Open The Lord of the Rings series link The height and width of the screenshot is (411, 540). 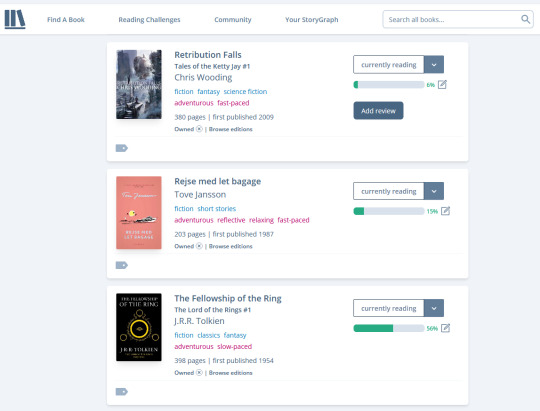212,310
